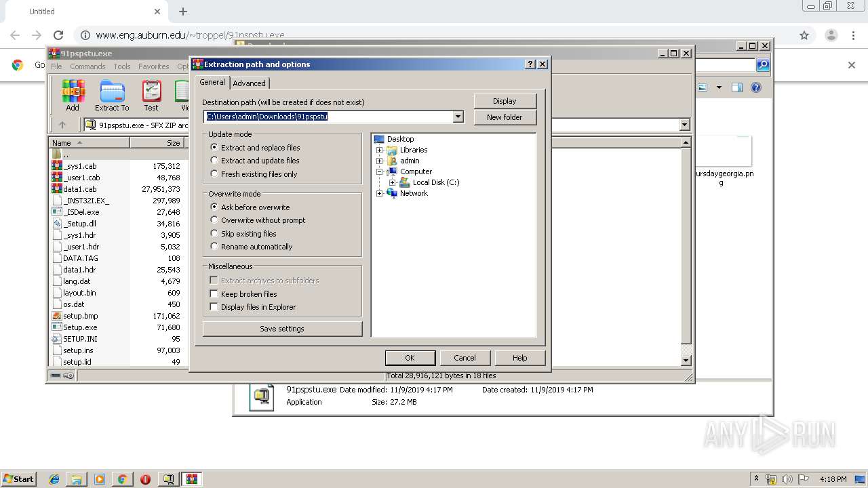Select Skip existing files option

tap(214, 234)
